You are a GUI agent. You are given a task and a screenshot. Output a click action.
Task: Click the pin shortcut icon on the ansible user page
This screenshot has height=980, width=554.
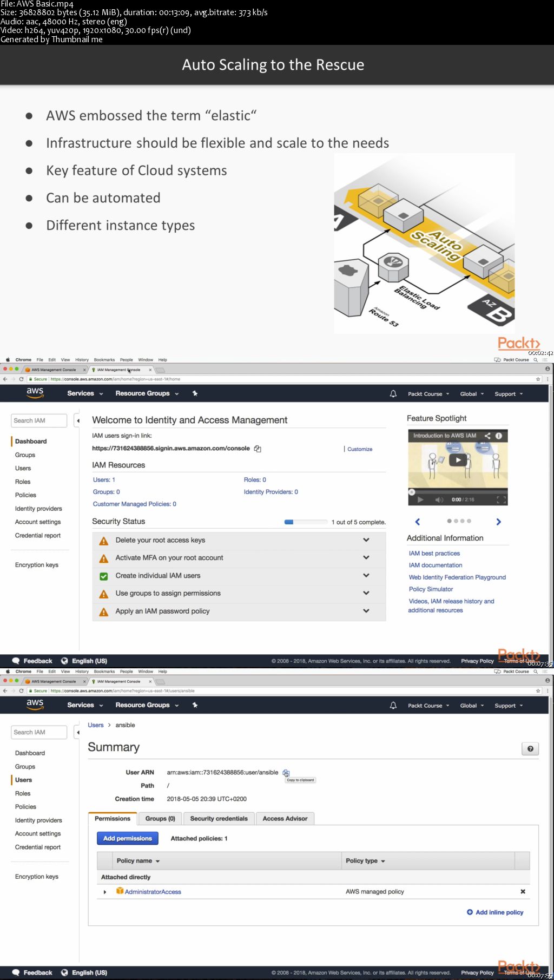point(195,705)
